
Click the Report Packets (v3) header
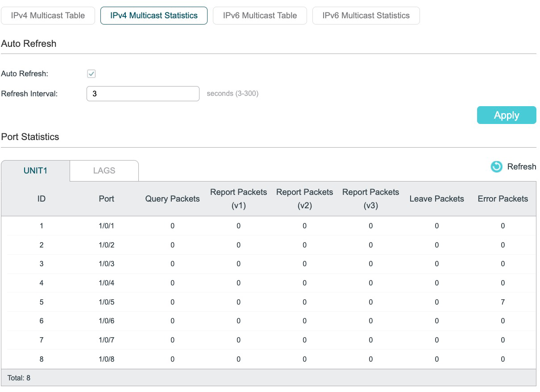coord(370,199)
